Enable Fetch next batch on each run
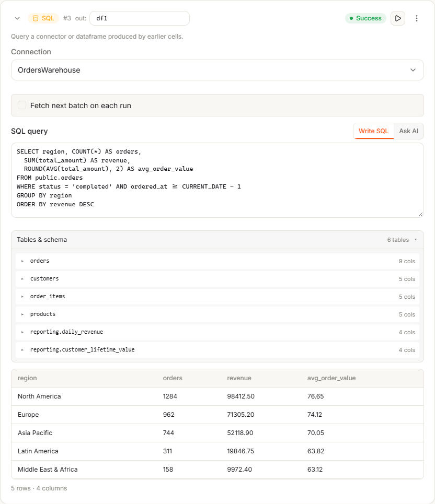 click(x=22, y=105)
